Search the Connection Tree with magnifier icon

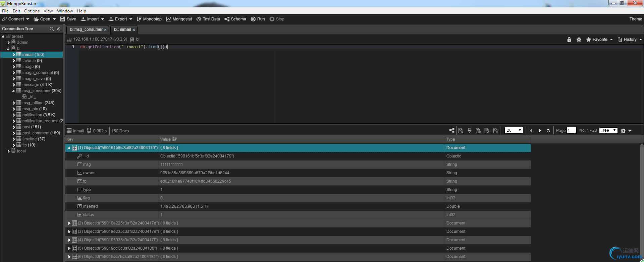tap(52, 29)
